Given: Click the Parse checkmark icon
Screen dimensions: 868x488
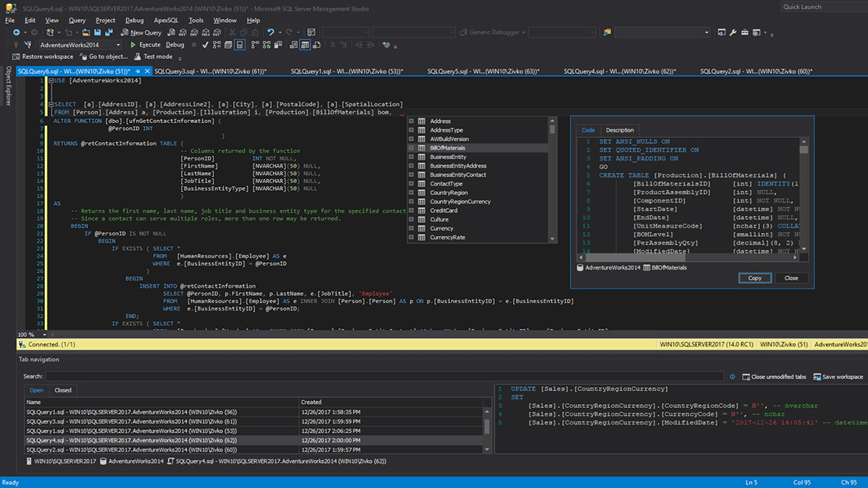Looking at the screenshot, I should tap(205, 45).
